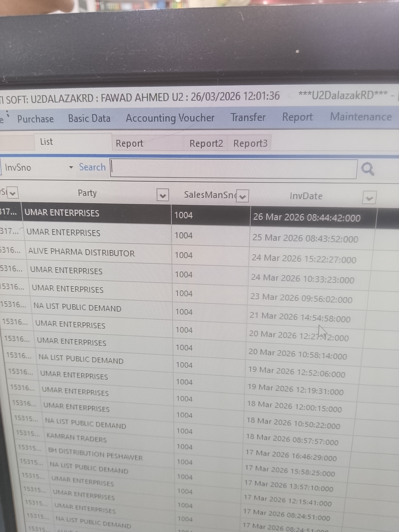Open the Basic Data menu
This screenshot has height=532, width=399.
coord(89,118)
